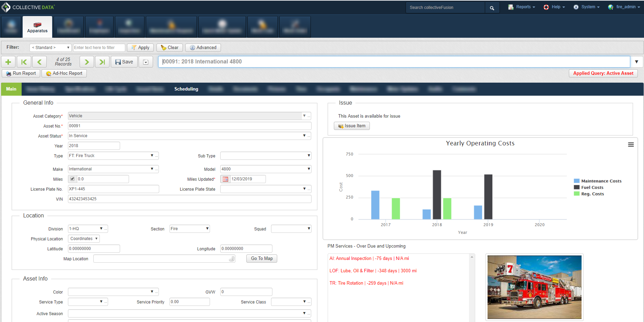Open the chart hamburger menu

[x=631, y=145]
